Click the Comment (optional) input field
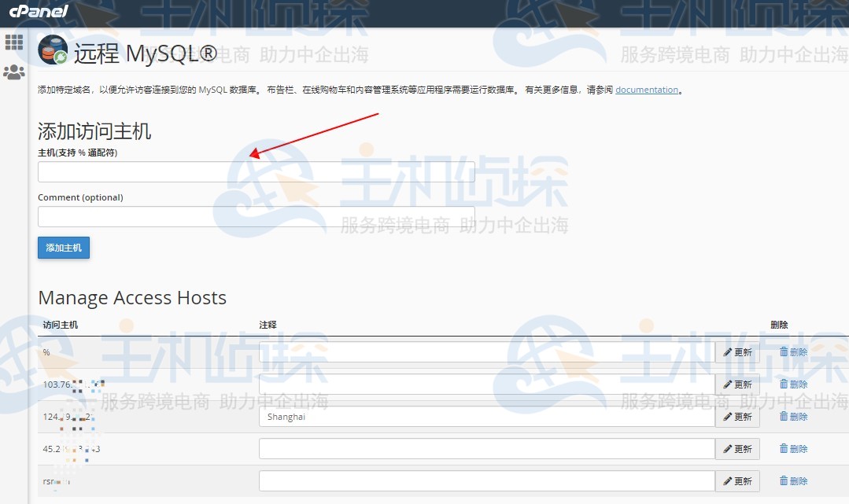Image resolution: width=849 pixels, height=504 pixels. click(x=256, y=216)
